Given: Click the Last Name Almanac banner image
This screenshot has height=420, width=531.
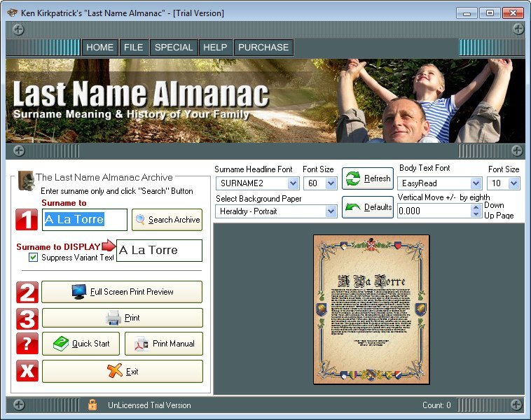Looking at the screenshot, I should [x=265, y=101].
